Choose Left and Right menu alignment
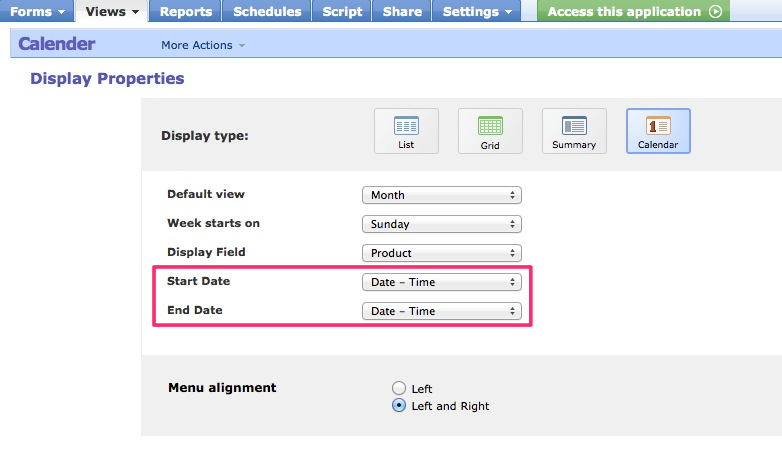The height and width of the screenshot is (454, 782). click(400, 406)
